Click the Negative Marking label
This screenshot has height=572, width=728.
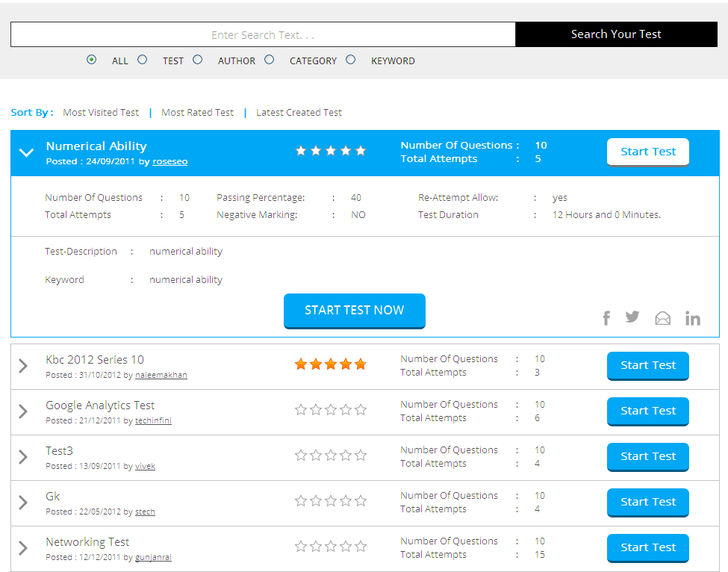pyautogui.click(x=257, y=215)
